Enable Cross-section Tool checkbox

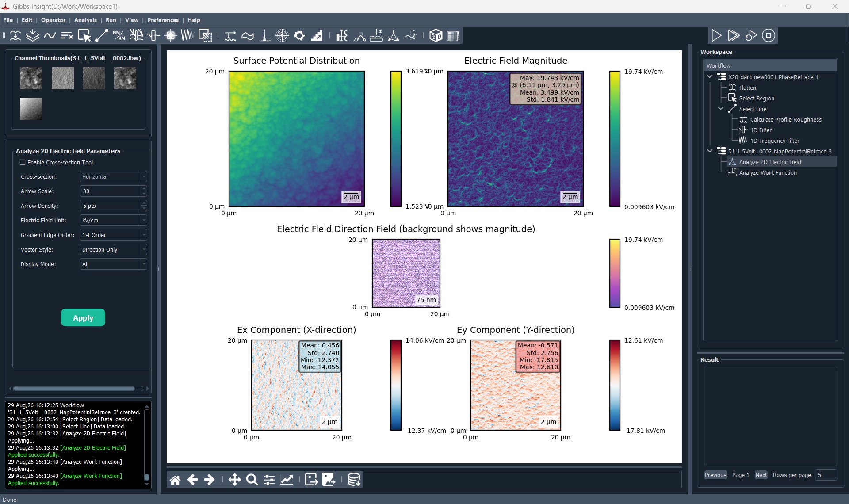click(23, 162)
